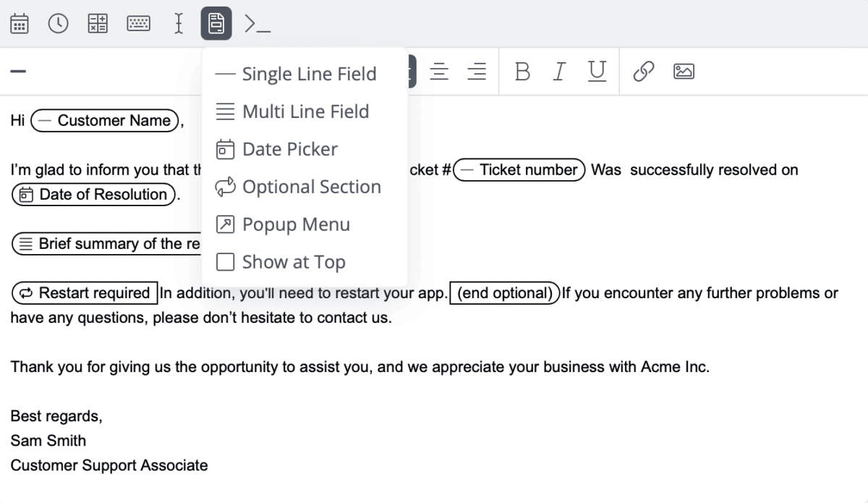This screenshot has height=503, width=868.
Task: Click the Customer Name field placeholder
Action: [x=106, y=121]
